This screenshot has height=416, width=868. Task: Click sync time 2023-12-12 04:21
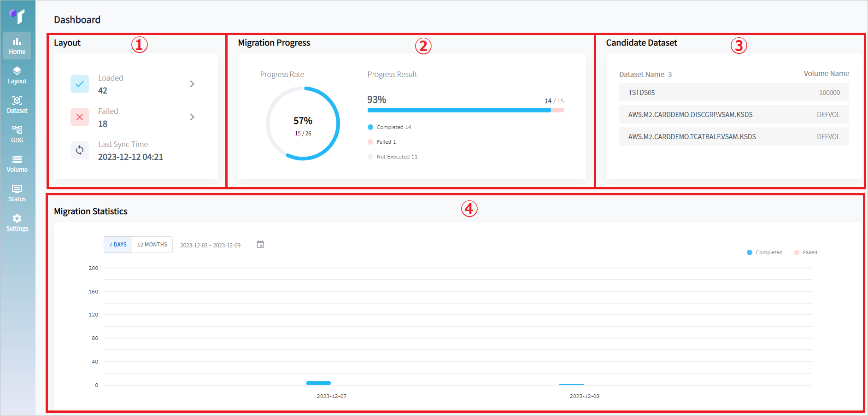[130, 157]
